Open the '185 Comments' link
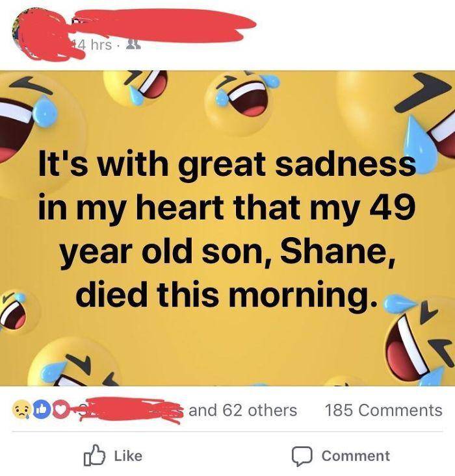Image resolution: width=455 pixels, height=476 pixels. [x=383, y=410]
